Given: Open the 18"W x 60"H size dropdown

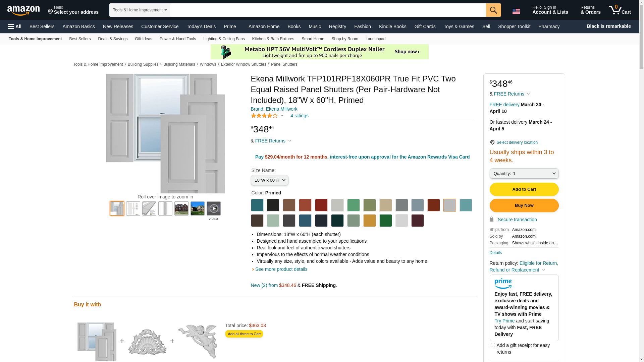Looking at the screenshot, I should [269, 180].
